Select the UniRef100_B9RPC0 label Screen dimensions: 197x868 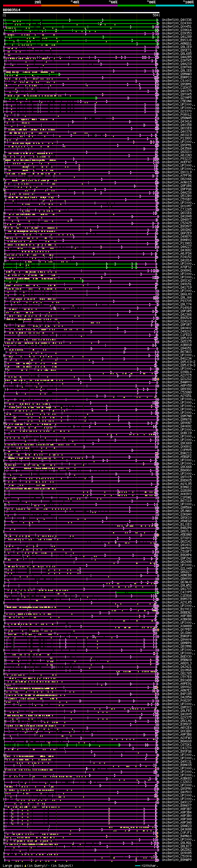coord(177,78)
